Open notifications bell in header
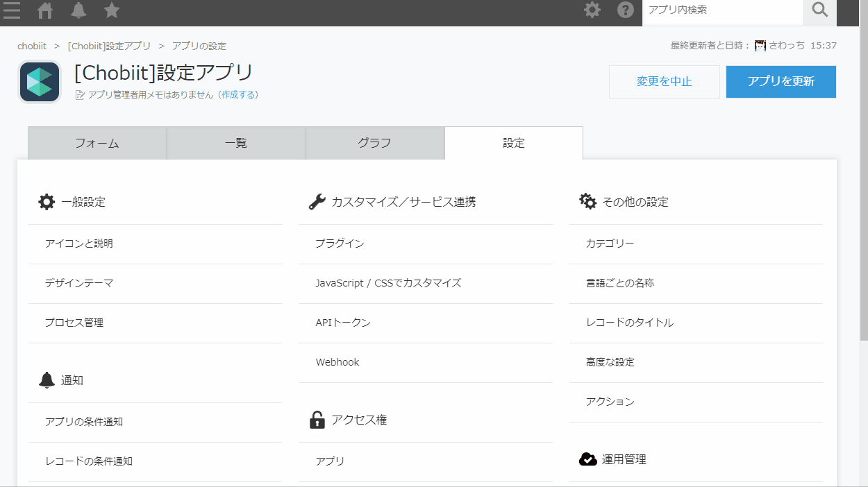Viewport: 868px width, 487px height. [78, 10]
